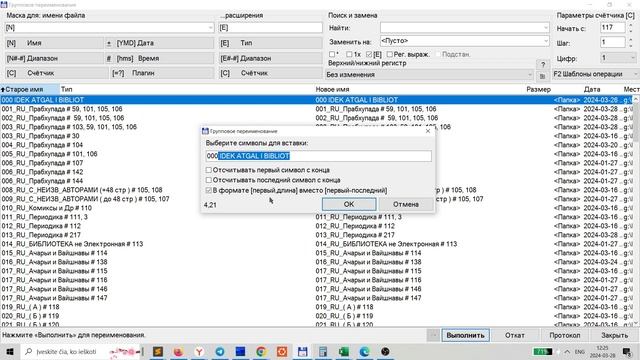Click the small button left of Выполнить
The image size is (640, 360).
pyautogui.click(x=433, y=335)
